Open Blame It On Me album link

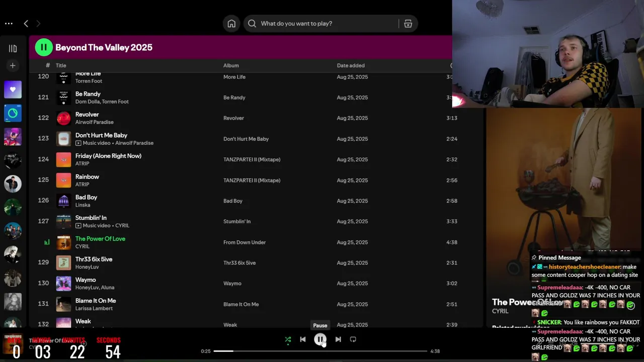point(241,304)
